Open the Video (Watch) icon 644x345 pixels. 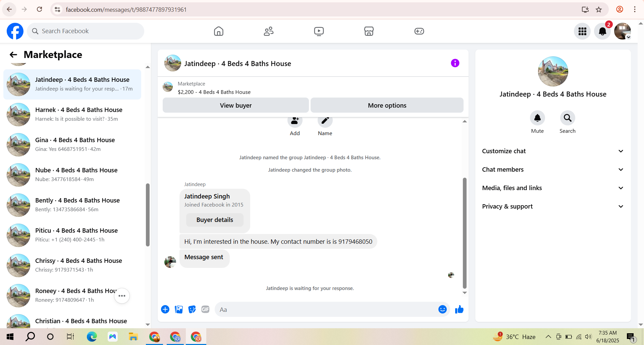pos(319,31)
